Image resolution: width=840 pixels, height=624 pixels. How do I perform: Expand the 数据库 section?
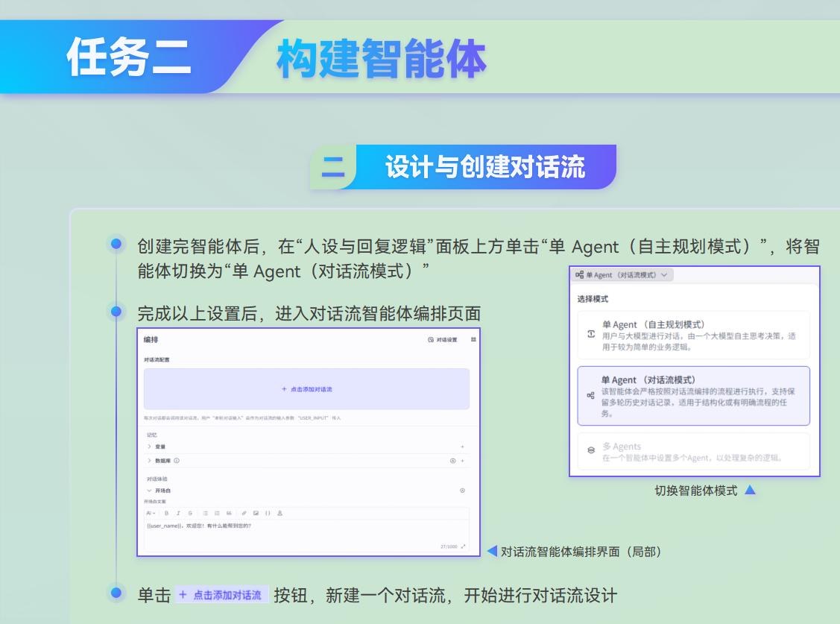click(150, 461)
